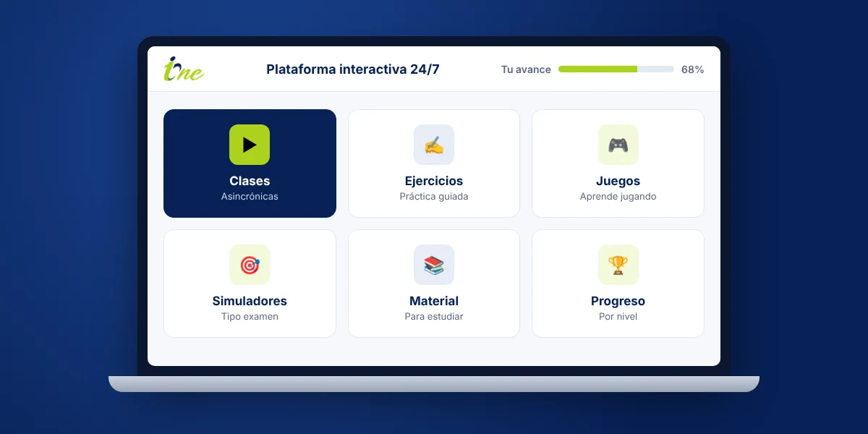Click the writing hand icon for Ejercicios
Image resolution: width=868 pixels, height=434 pixels.
pyautogui.click(x=434, y=145)
